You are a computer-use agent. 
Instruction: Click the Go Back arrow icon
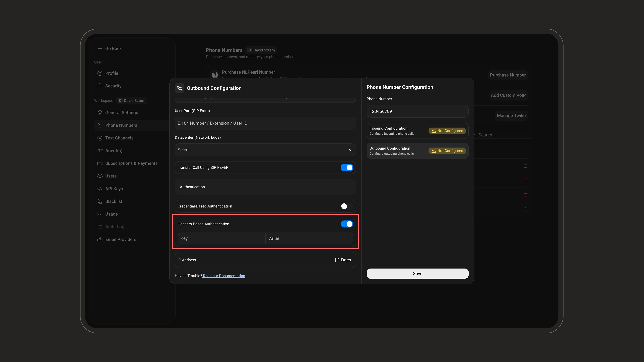point(100,49)
